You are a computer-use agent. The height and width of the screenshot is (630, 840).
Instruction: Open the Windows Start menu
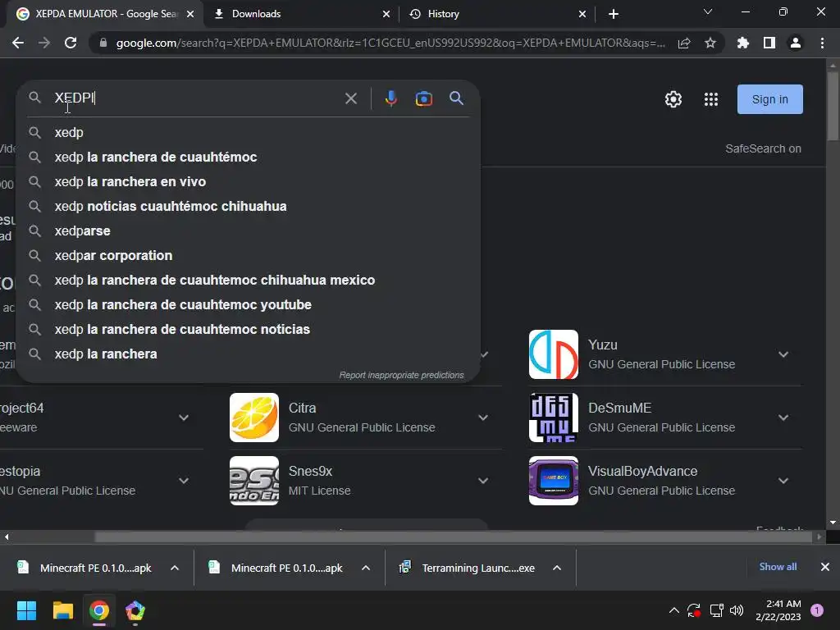(x=26, y=610)
